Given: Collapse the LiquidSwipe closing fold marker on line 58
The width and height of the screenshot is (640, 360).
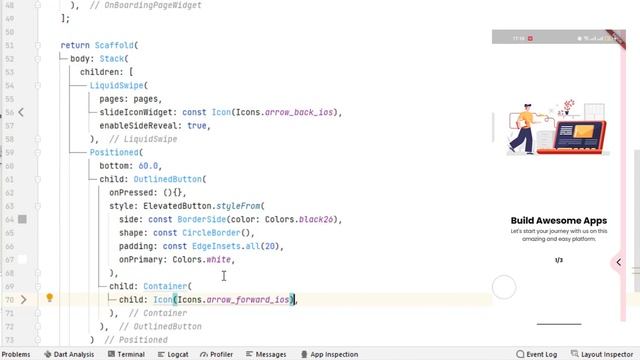Looking at the screenshot, I should 38,139.
